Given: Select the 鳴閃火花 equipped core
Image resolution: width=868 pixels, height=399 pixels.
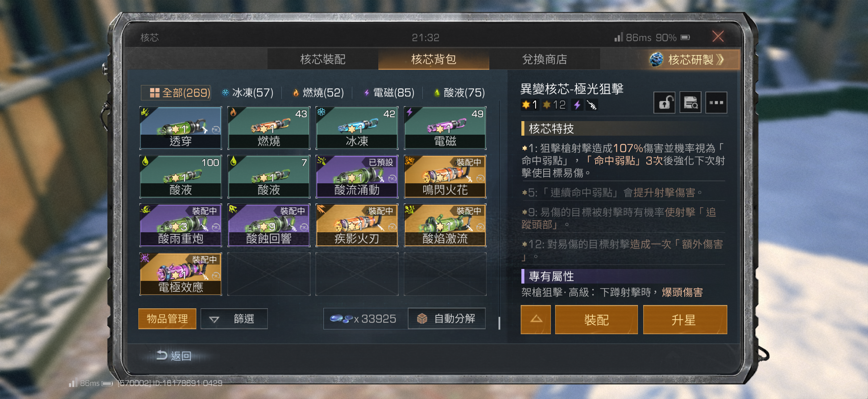Looking at the screenshot, I should (x=445, y=176).
